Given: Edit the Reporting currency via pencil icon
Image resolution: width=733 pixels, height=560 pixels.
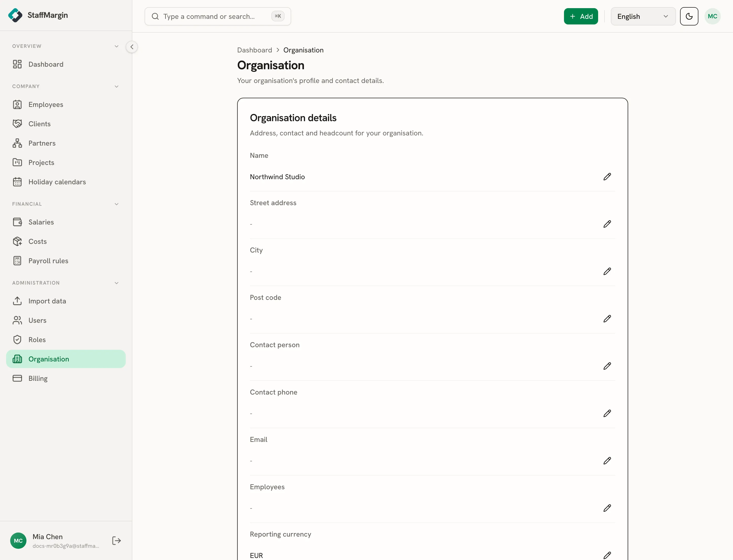Looking at the screenshot, I should point(607,555).
